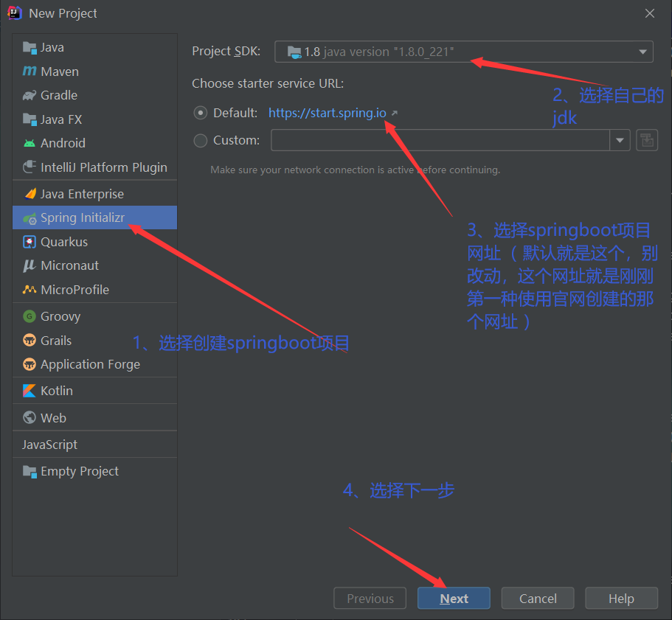Click the SDK folder icon in Project SDK

pos(294,52)
